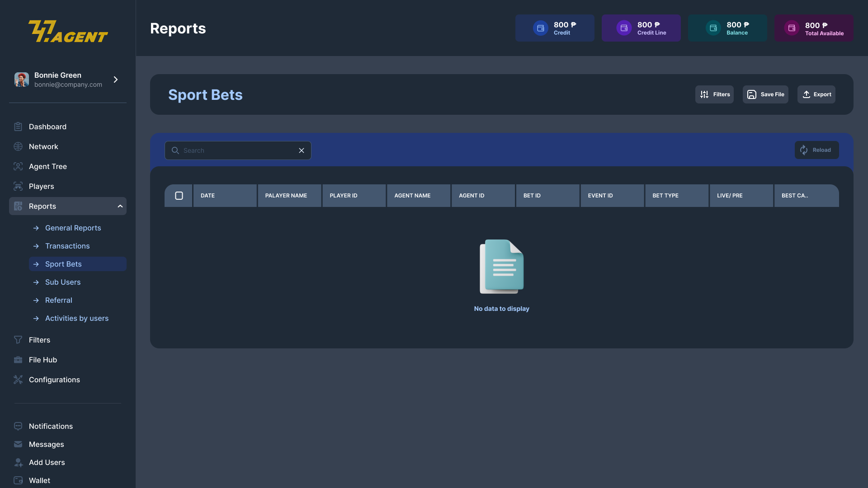Focus the Search input field
This screenshot has height=488, width=868.
(x=238, y=150)
